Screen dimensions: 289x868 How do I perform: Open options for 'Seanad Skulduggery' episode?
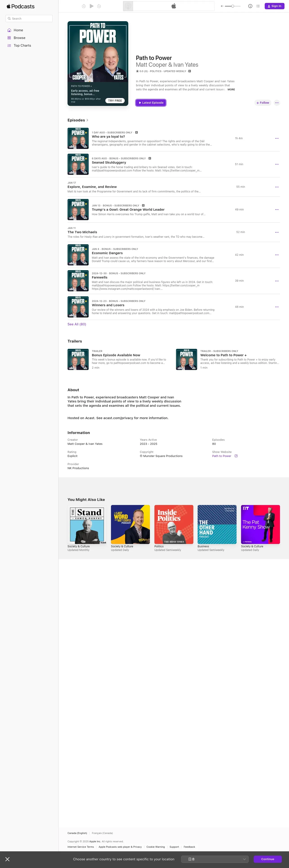coord(277,164)
